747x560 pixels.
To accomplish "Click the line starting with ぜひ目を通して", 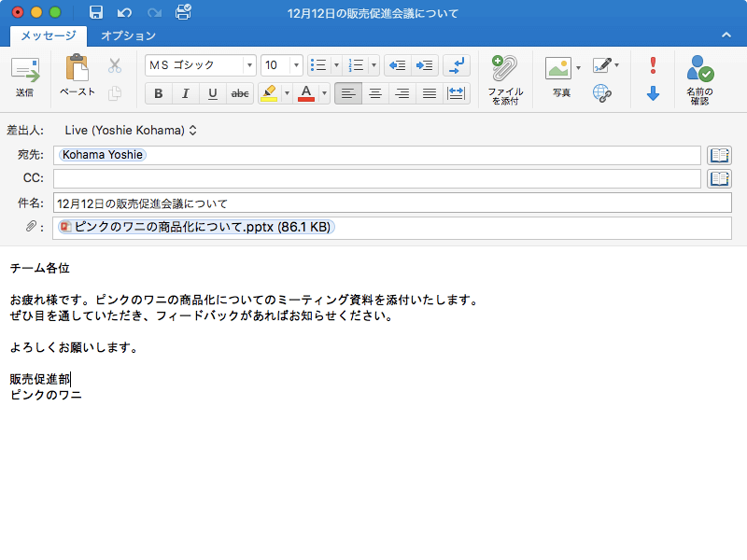I will pos(202,315).
